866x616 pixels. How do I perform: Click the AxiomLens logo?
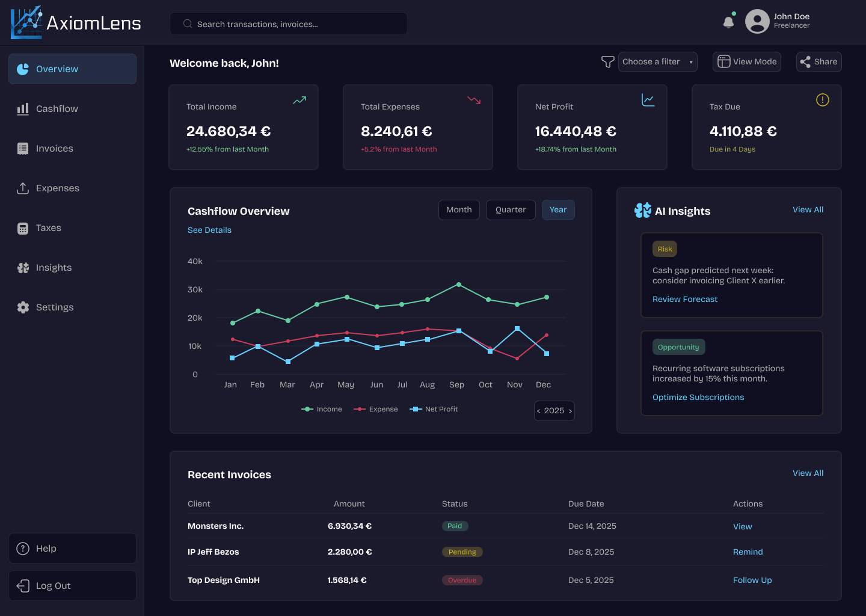coord(76,23)
